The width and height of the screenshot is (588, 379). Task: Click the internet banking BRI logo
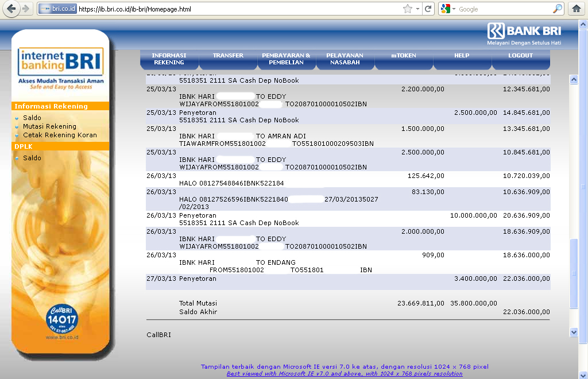point(61,61)
